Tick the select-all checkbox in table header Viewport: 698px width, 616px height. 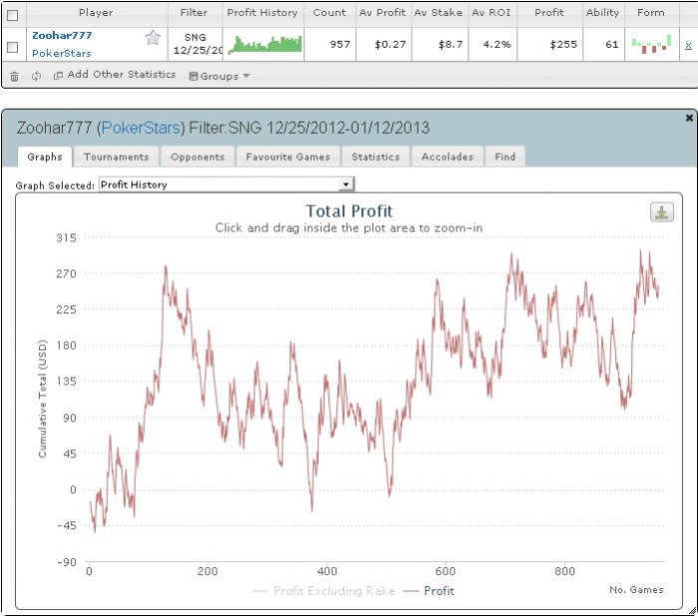[12, 14]
